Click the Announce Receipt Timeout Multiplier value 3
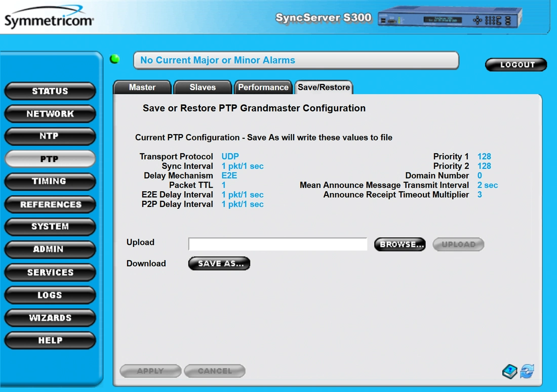This screenshot has width=557, height=392. (480, 195)
